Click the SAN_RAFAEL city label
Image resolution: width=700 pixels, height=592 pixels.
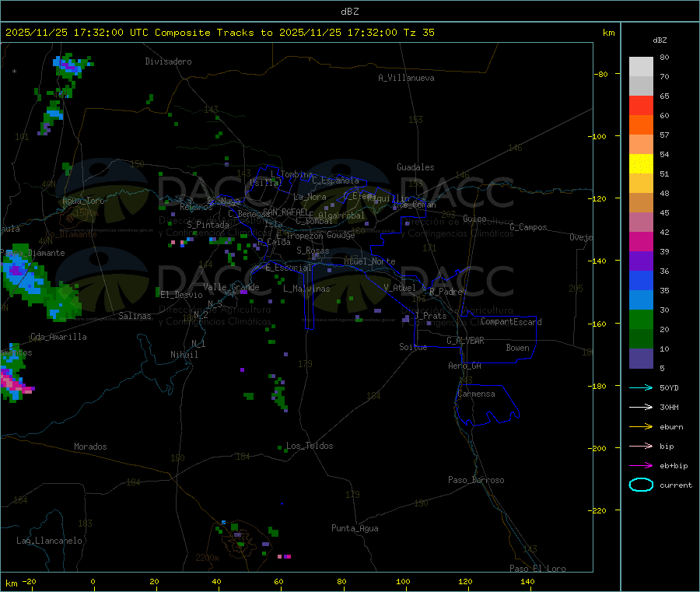(285, 212)
